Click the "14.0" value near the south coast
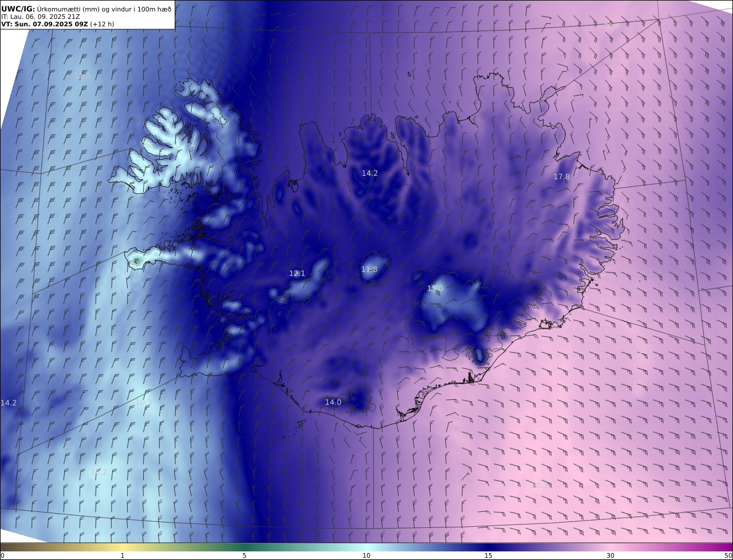The height and width of the screenshot is (560, 733). coord(333,403)
